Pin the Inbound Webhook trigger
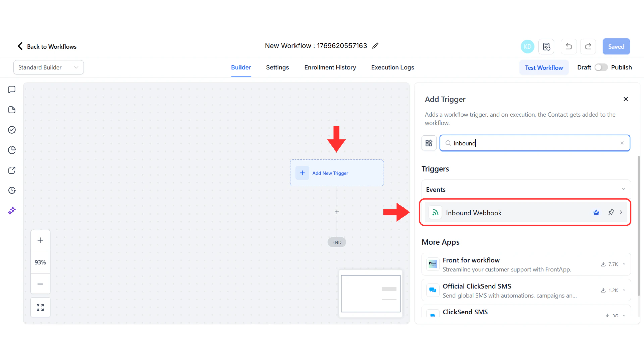This screenshot has width=644, height=362. (x=611, y=212)
